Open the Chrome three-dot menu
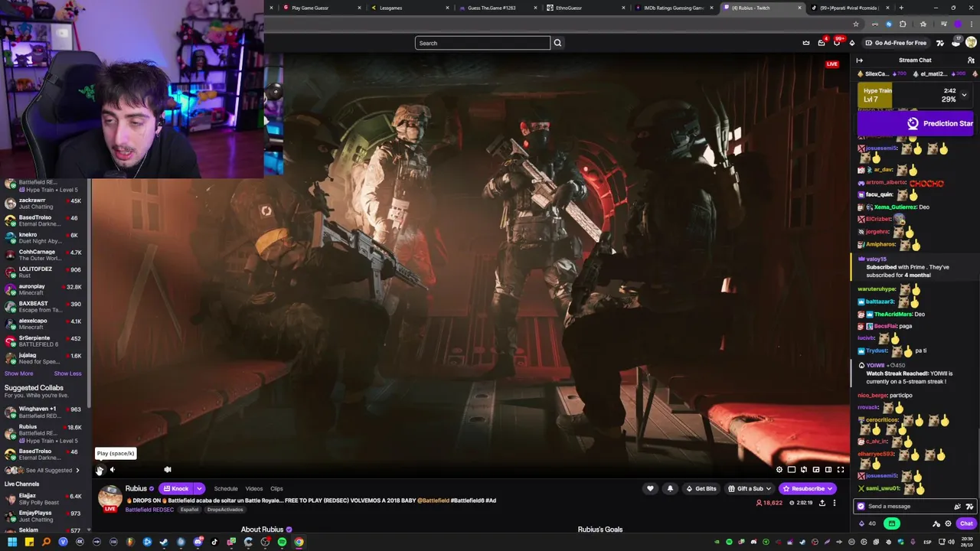 coord(971,24)
